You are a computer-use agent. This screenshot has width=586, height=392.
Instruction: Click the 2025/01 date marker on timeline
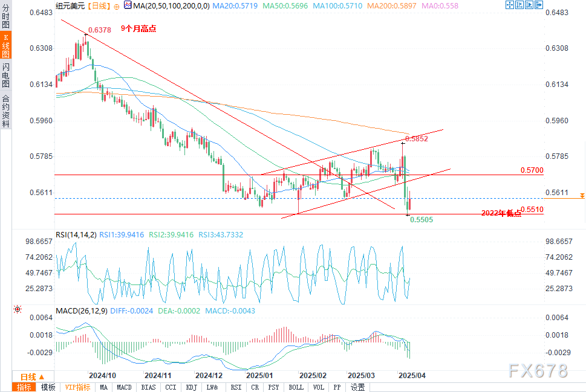(259, 376)
